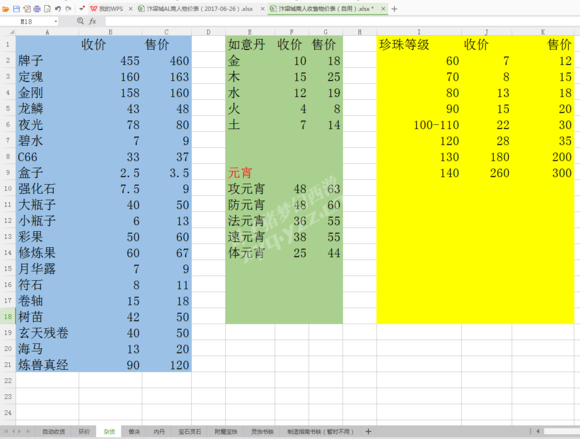Open the Name Box dropdown arrow
This screenshot has width=580, height=439.
pyautogui.click(x=56, y=21)
